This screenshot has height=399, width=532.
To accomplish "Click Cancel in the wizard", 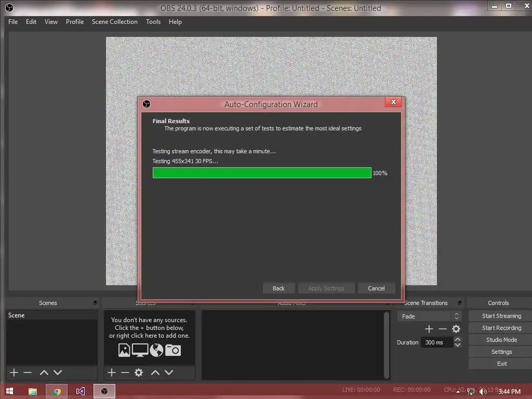I will click(x=376, y=288).
